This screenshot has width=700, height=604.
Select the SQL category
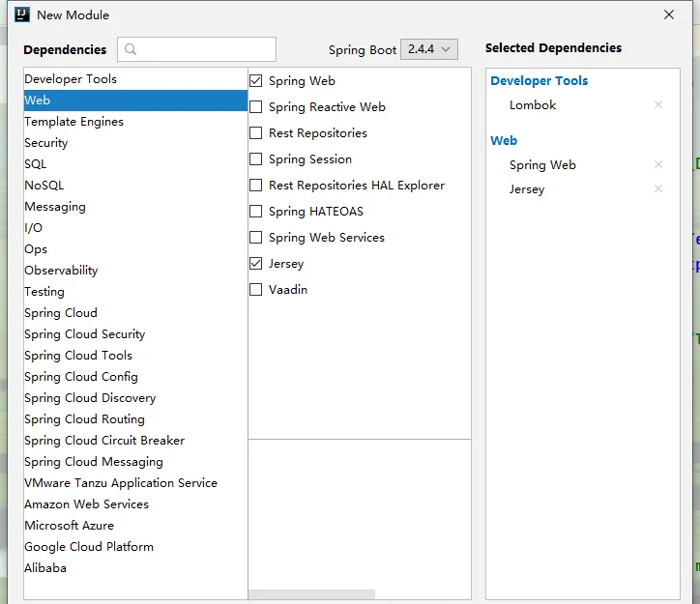(x=135, y=164)
